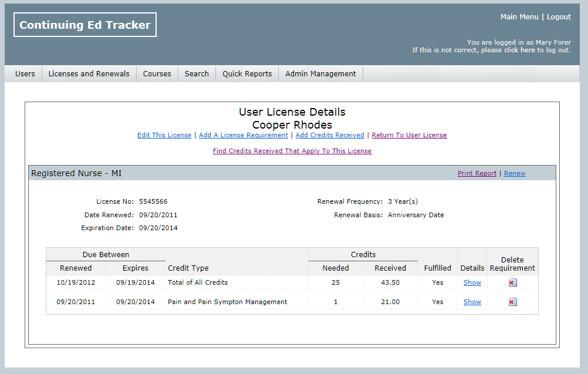588x374 pixels.
Task: Find Credits Received That Apply link
Action: pyautogui.click(x=292, y=151)
